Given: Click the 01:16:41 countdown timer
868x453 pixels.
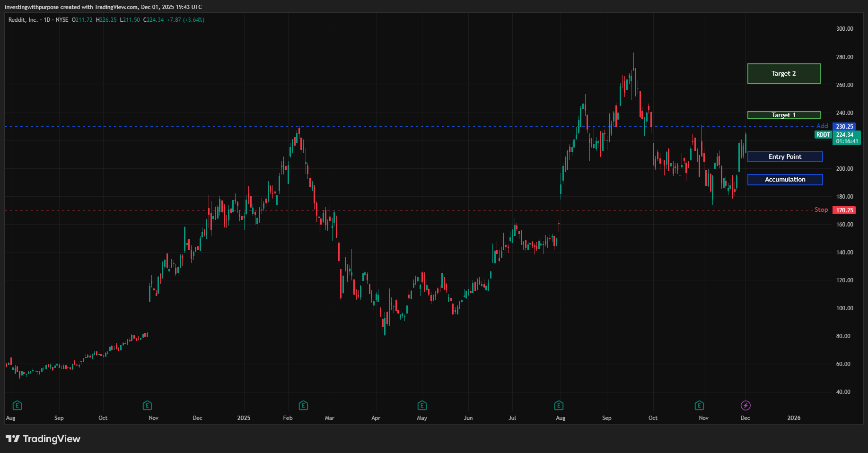Looking at the screenshot, I should click(847, 141).
